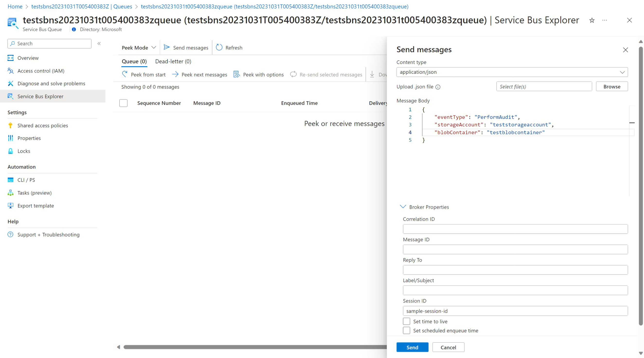Screen dimensions: 644x358
Task: Switch to the Queue tab
Action: [x=134, y=61]
